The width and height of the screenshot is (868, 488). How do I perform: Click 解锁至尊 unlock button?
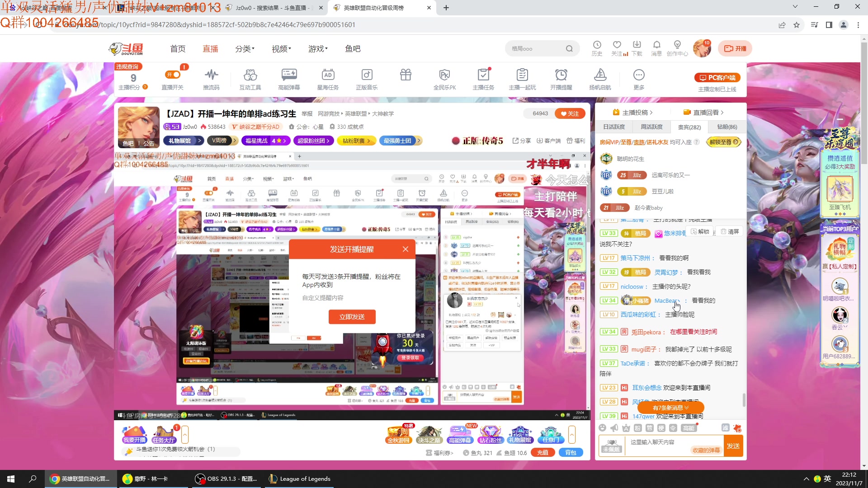(x=723, y=142)
